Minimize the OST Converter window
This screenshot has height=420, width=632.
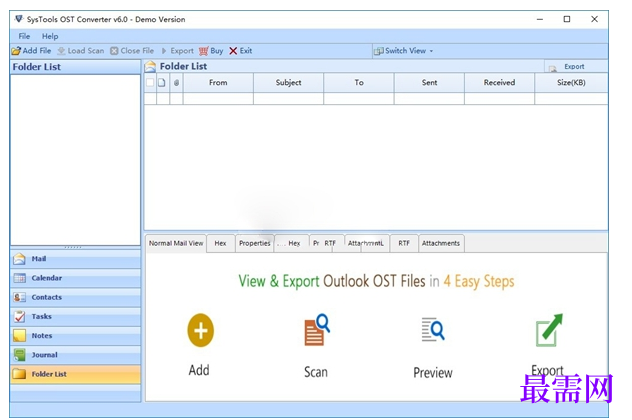tap(540, 19)
